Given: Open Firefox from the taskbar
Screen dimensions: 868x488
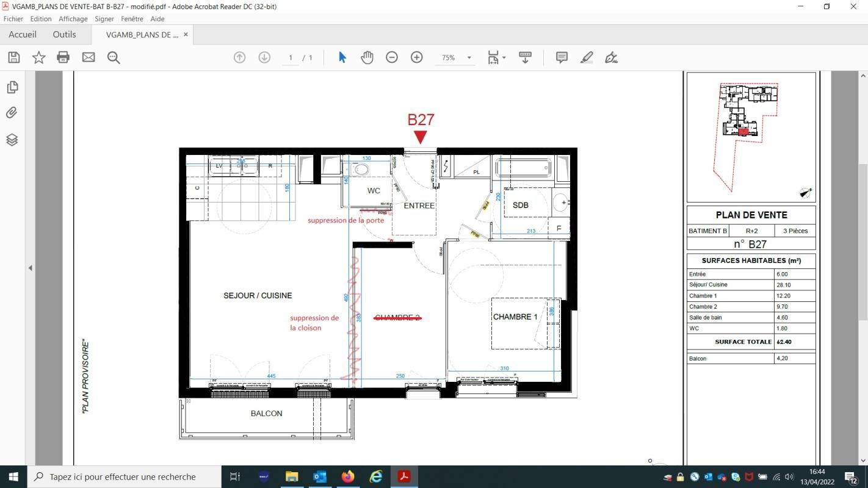Looking at the screenshot, I should (348, 476).
